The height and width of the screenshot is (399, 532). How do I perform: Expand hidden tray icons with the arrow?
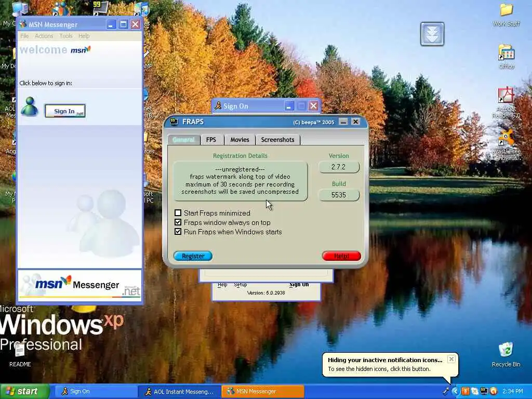pos(455,392)
